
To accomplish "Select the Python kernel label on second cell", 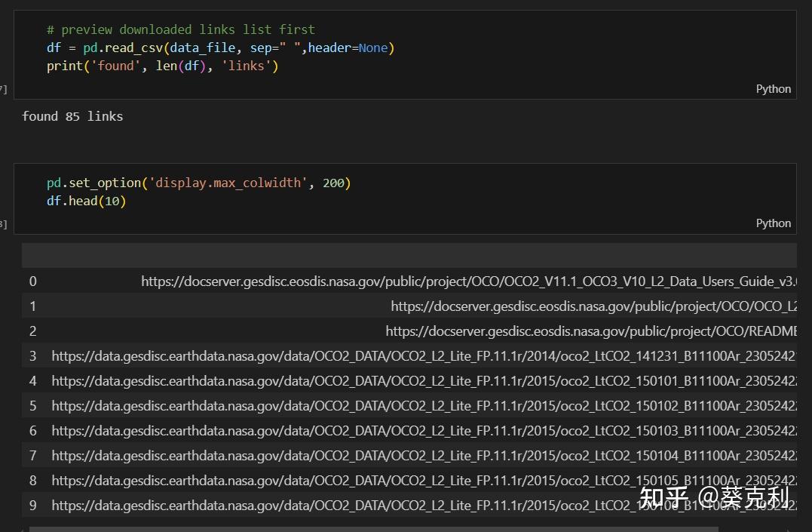I will 773,223.
